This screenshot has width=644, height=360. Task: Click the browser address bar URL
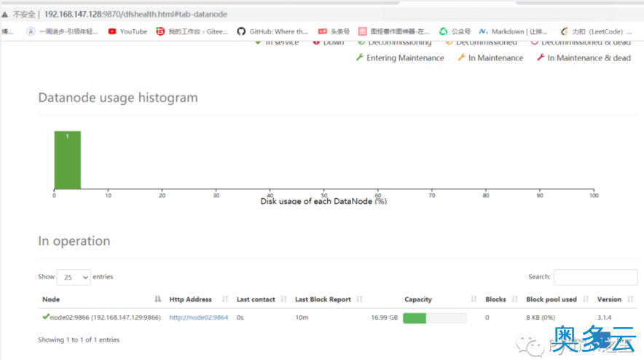tap(136, 15)
